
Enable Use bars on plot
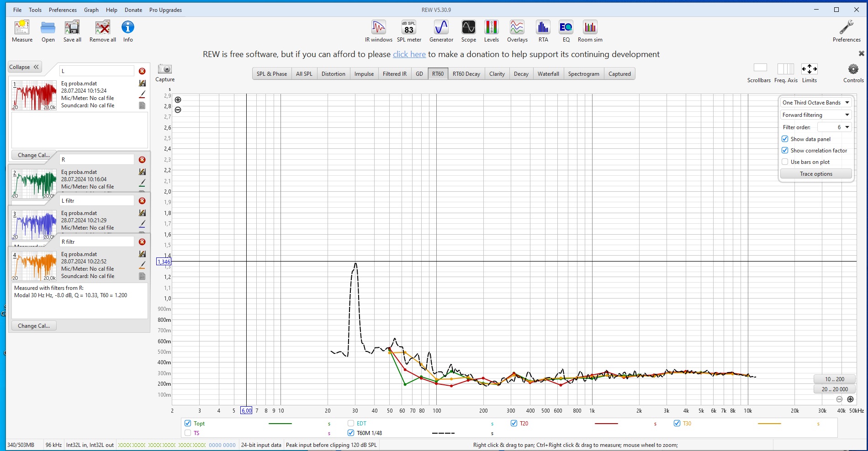pyautogui.click(x=785, y=162)
